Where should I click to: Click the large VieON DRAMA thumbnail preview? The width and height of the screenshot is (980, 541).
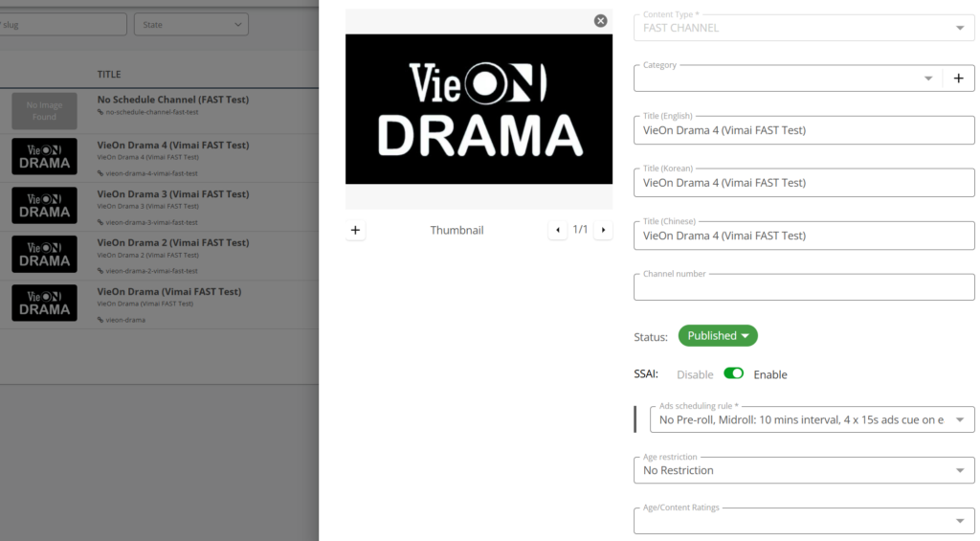(x=479, y=109)
